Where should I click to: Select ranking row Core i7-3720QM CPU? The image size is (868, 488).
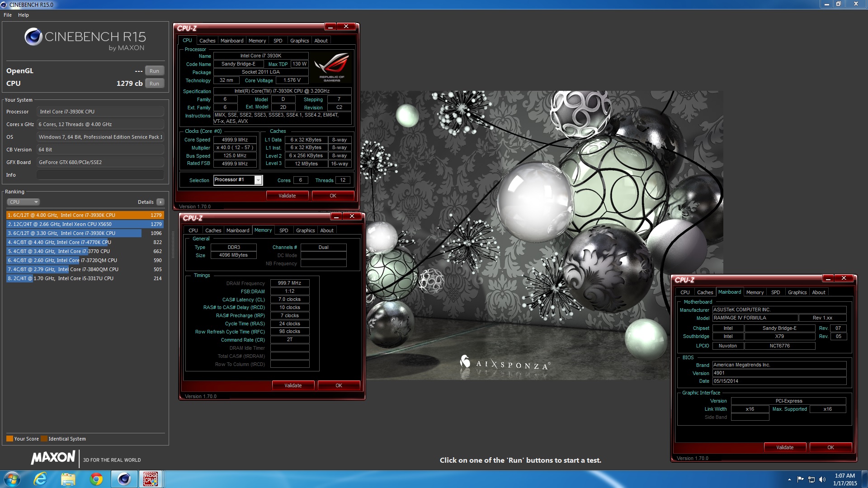85,260
